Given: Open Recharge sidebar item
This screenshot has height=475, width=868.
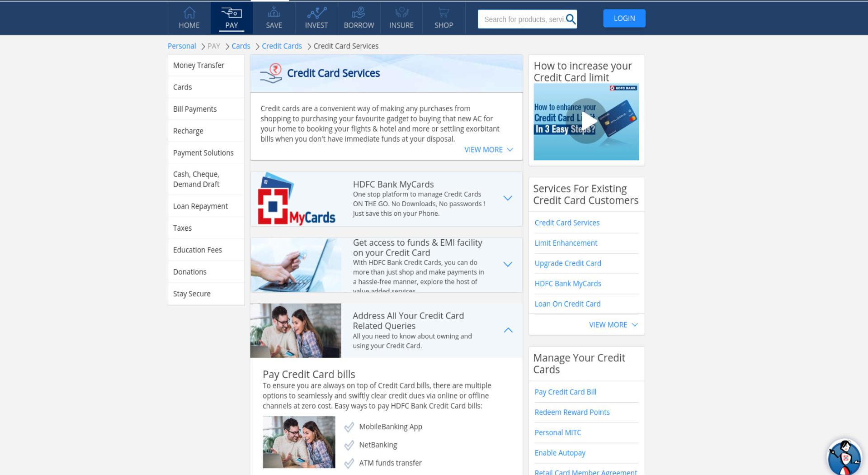Looking at the screenshot, I should point(206,131).
